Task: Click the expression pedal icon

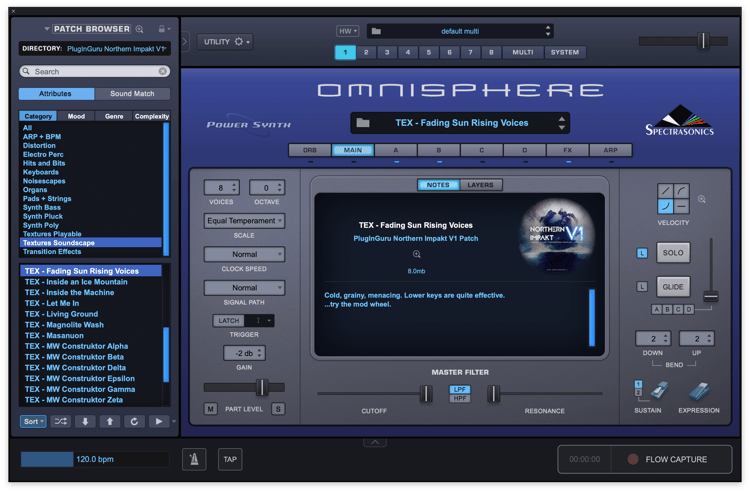Action: click(699, 391)
